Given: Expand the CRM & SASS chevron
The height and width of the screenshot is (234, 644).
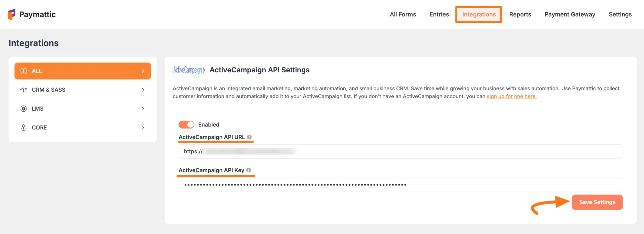Looking at the screenshot, I should tap(143, 90).
